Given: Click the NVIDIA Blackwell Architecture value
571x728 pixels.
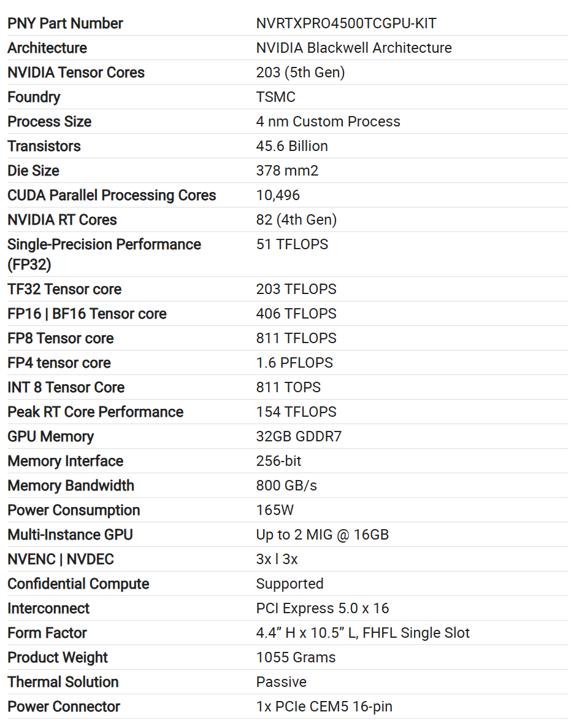Looking at the screenshot, I should point(354,48).
